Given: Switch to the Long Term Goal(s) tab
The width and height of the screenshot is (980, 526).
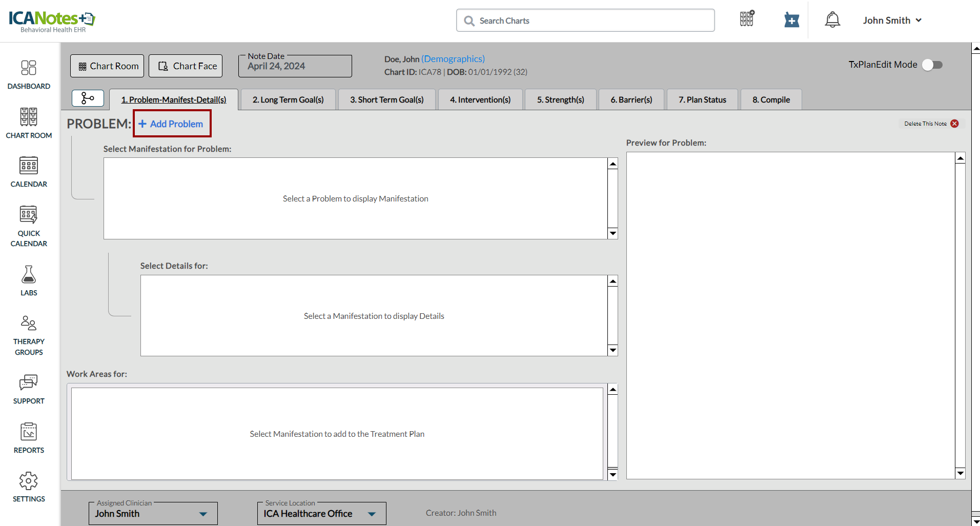Looking at the screenshot, I should 288,99.
